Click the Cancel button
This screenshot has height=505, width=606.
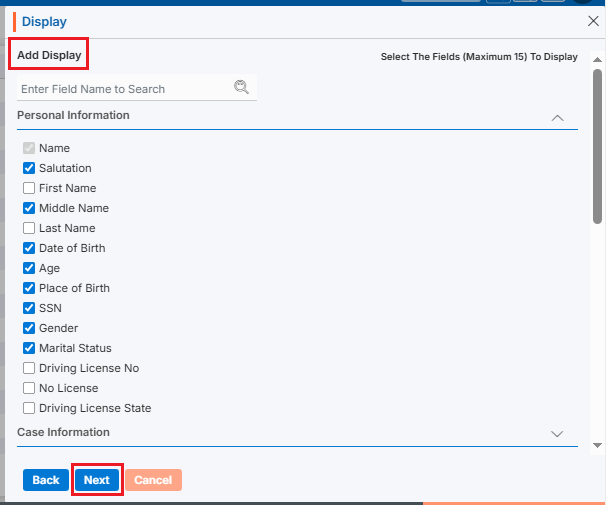[153, 480]
